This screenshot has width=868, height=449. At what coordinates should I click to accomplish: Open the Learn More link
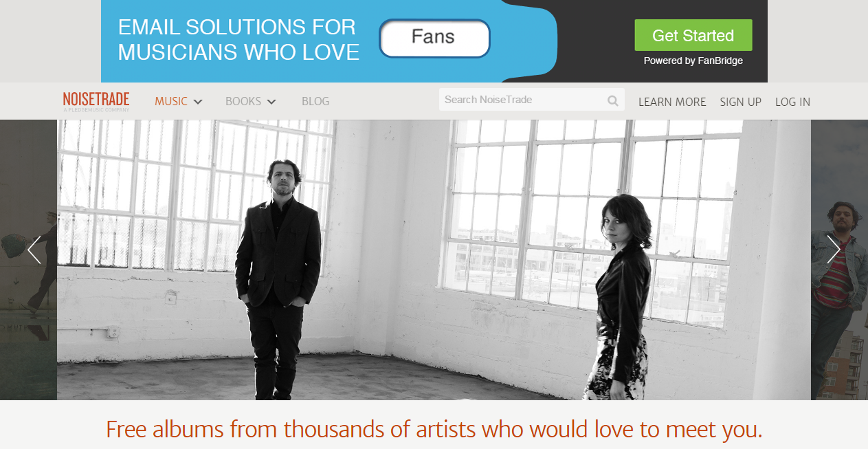(x=672, y=102)
